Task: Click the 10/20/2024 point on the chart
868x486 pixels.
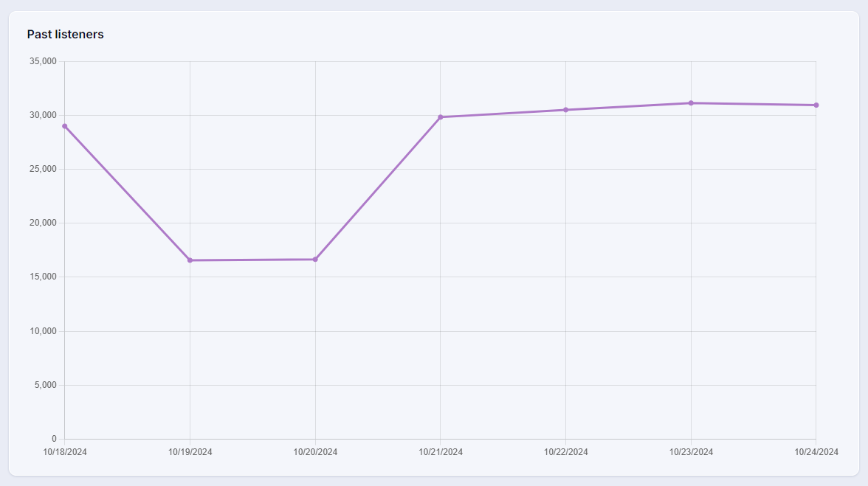Action: [x=315, y=260]
